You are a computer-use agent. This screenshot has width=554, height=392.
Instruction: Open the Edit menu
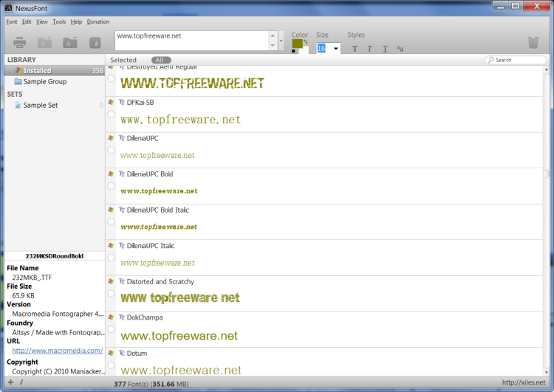point(27,21)
